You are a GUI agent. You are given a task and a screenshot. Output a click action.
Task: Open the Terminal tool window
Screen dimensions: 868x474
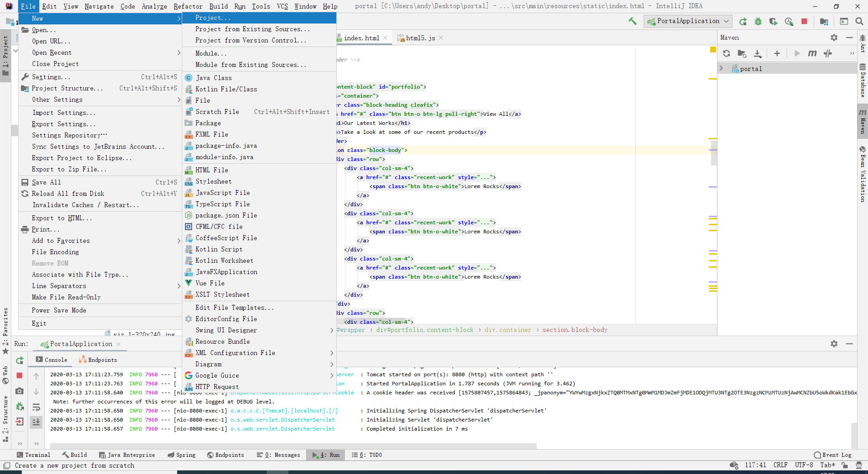[33, 455]
